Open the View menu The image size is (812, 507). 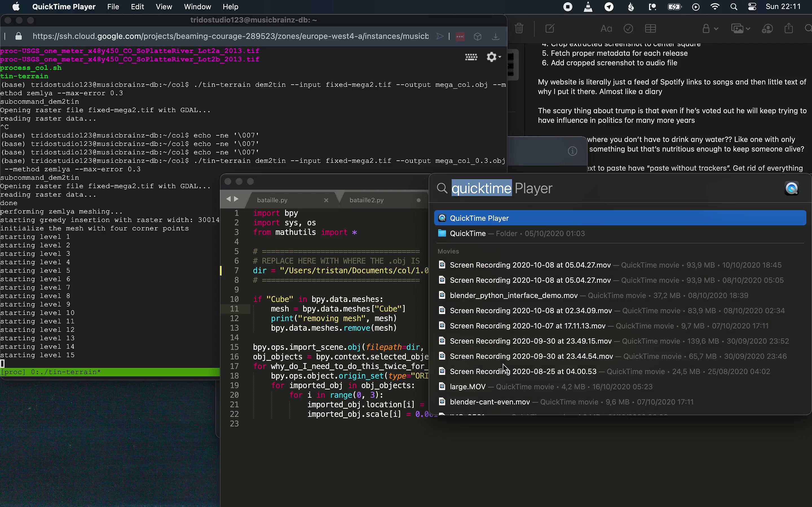click(x=164, y=7)
